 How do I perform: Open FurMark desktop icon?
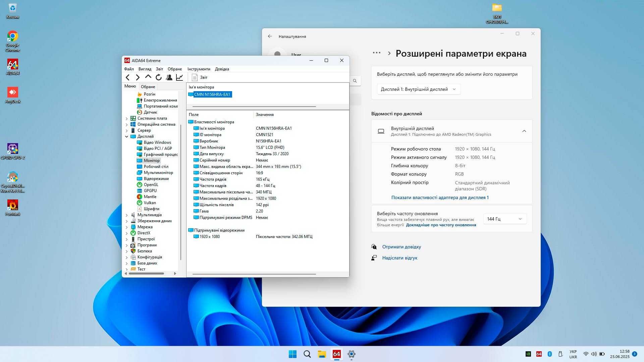point(12,208)
